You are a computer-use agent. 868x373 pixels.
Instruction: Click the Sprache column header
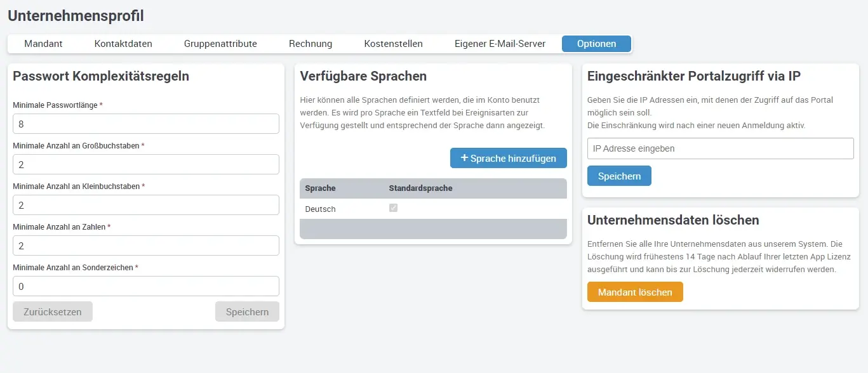[x=320, y=188]
